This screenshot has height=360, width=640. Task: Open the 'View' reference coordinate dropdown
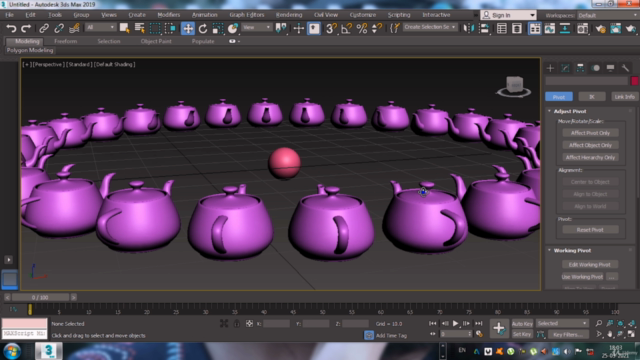click(256, 27)
